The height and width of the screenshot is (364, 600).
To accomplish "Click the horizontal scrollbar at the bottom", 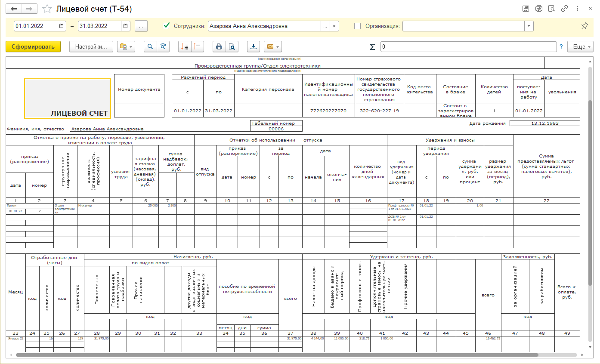I will (x=275, y=355).
